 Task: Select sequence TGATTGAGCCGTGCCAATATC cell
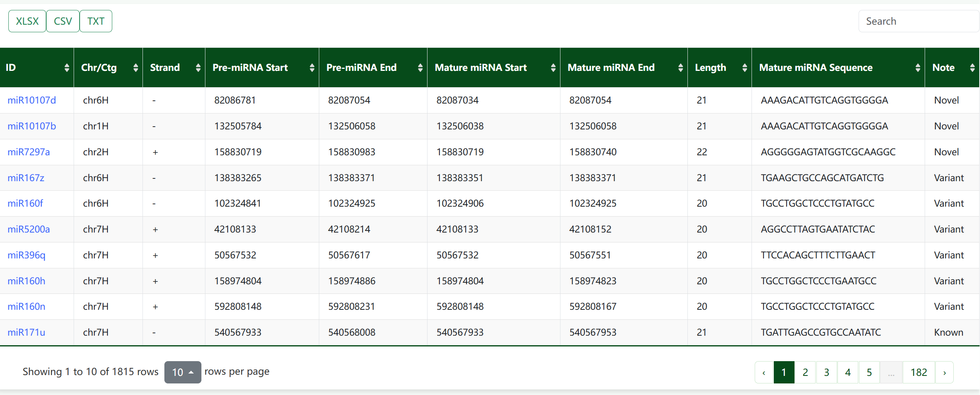click(838, 332)
